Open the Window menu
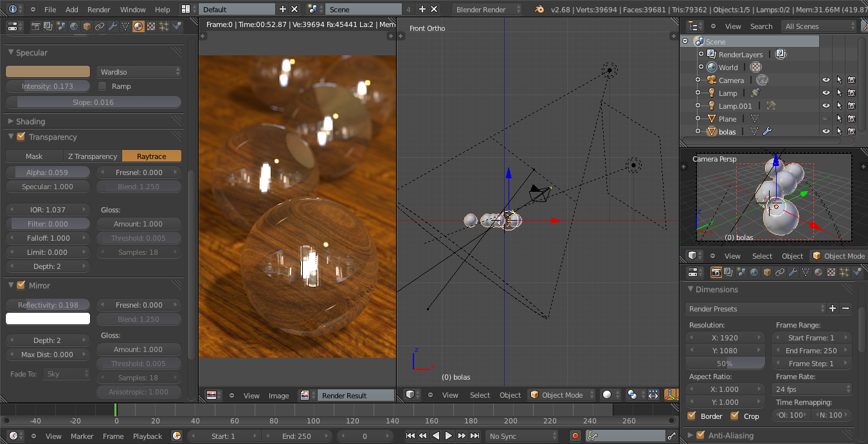Viewport: 868px width, 444px height. (x=133, y=10)
